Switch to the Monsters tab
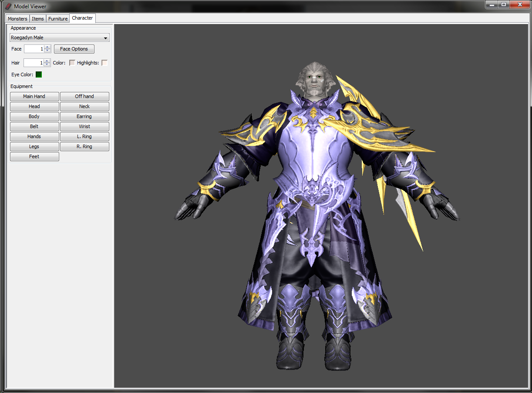Image resolution: width=532 pixels, height=393 pixels. click(17, 19)
